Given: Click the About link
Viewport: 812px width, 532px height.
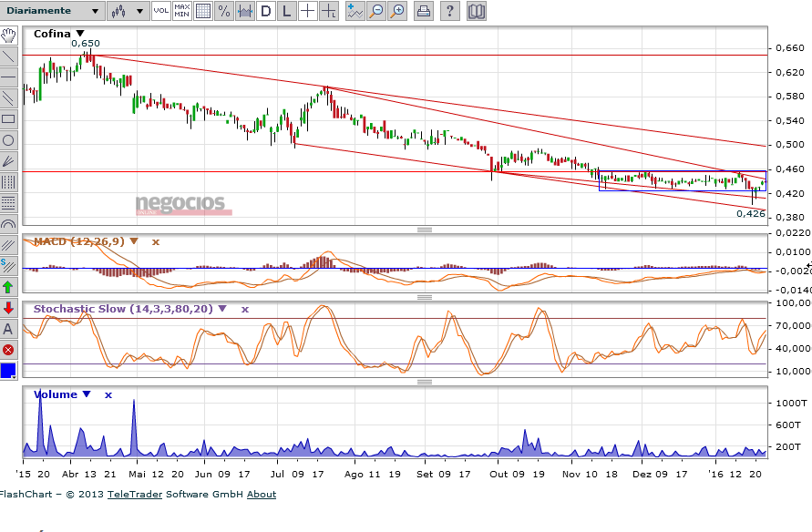Looking at the screenshot, I should 262,495.
